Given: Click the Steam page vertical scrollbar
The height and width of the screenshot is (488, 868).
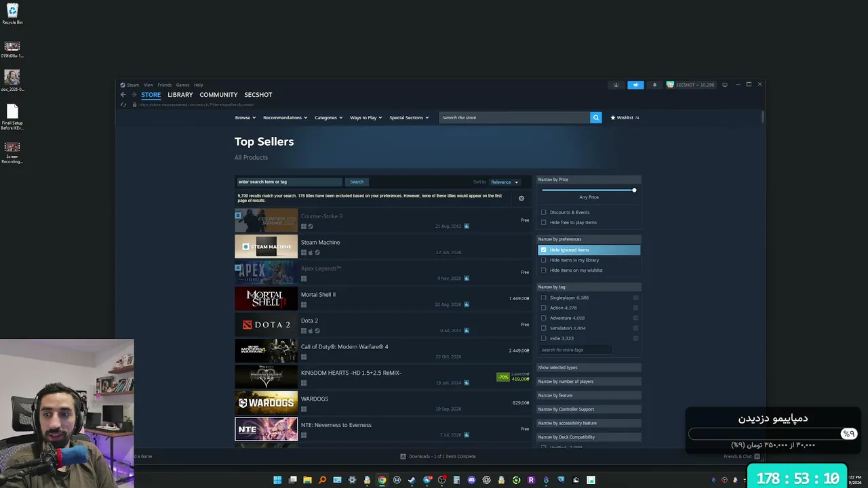Looking at the screenshot, I should tap(763, 117).
